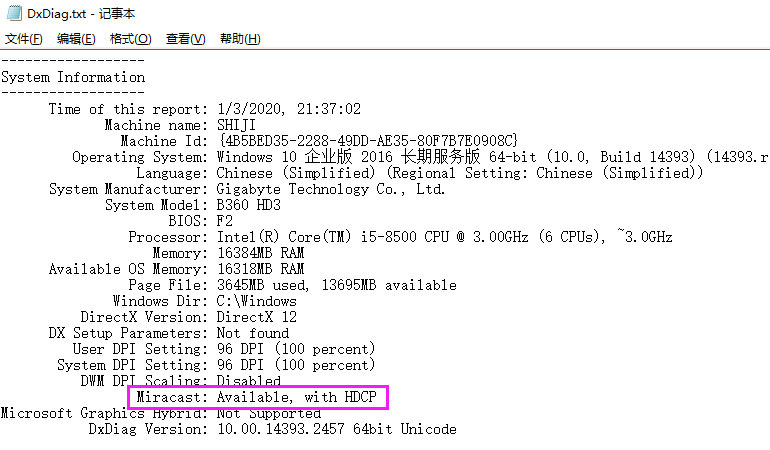Open the 格式(O) menu
The width and height of the screenshot is (770, 450).
[131, 39]
